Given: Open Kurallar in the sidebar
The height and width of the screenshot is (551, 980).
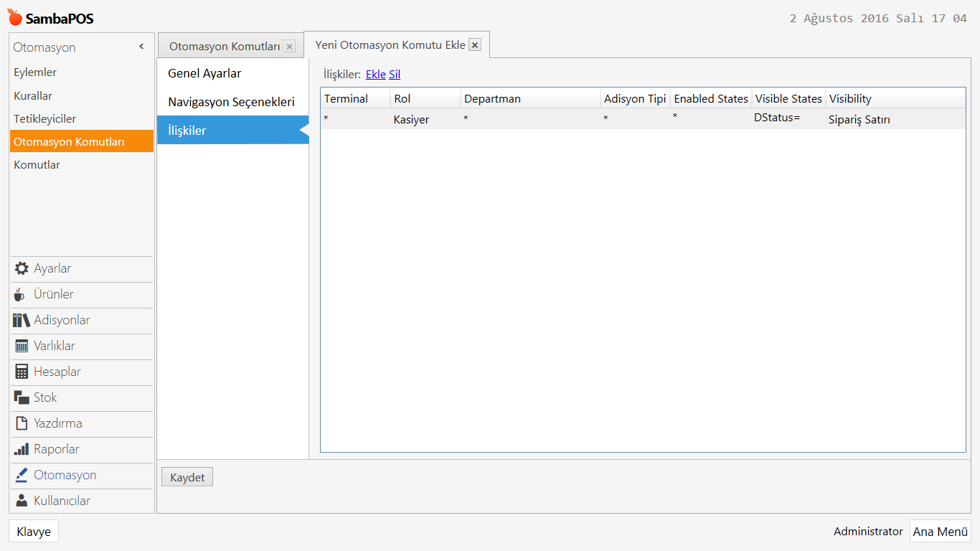Looking at the screenshot, I should point(82,95).
